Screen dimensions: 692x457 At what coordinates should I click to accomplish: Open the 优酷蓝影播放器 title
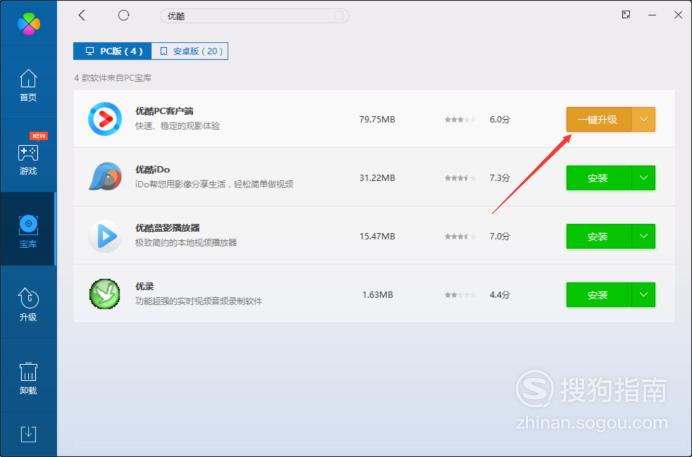click(x=167, y=228)
